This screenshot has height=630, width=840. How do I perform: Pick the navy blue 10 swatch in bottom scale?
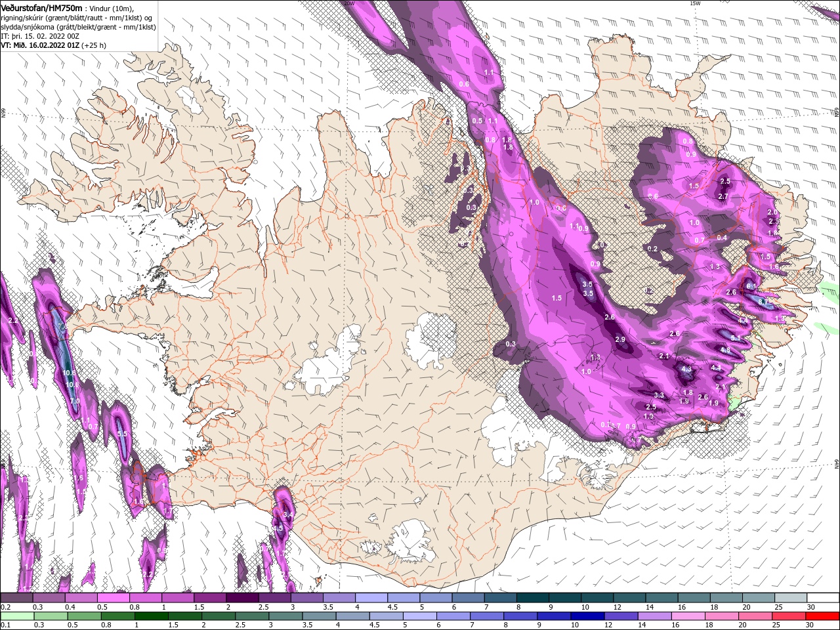[587, 616]
